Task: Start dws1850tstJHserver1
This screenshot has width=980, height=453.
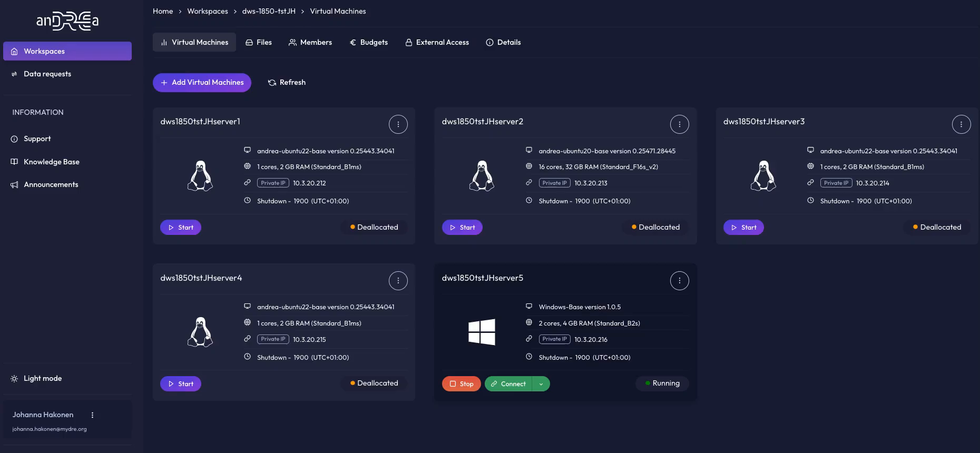Action: tap(181, 228)
